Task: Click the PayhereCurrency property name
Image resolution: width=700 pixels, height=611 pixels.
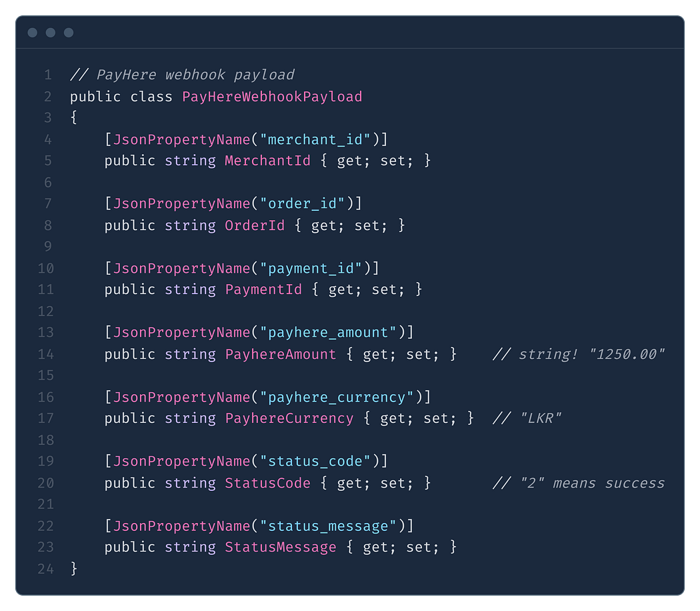Action: pos(289,418)
